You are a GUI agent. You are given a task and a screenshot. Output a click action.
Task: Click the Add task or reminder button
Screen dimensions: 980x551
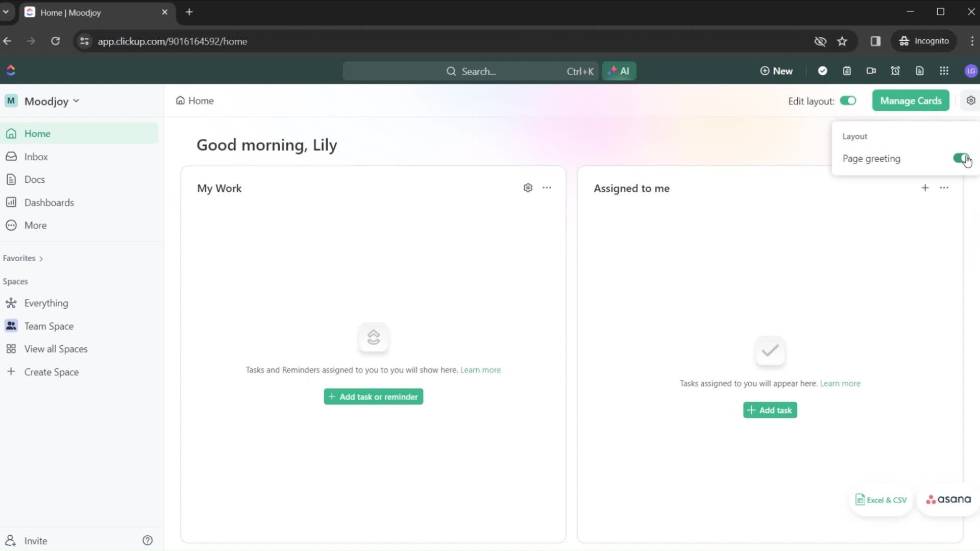[373, 396]
